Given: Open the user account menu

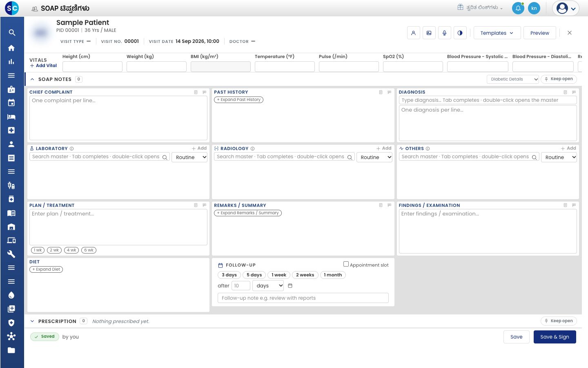Looking at the screenshot, I should click(566, 8).
